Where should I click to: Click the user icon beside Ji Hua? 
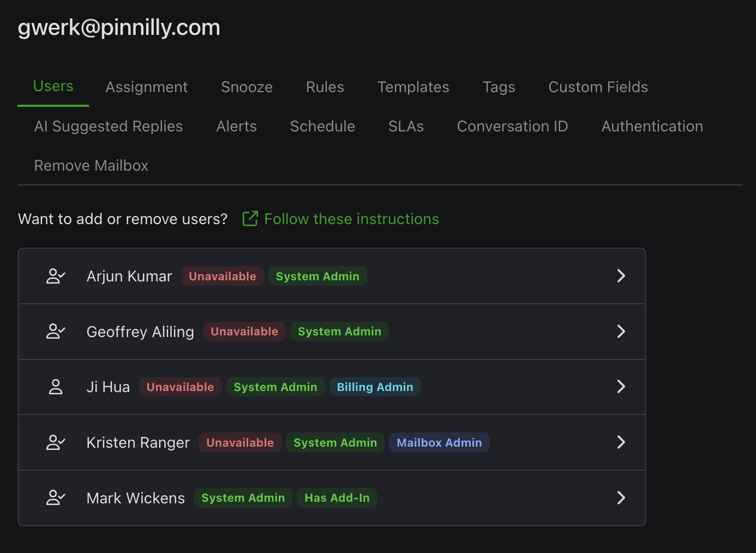click(56, 387)
